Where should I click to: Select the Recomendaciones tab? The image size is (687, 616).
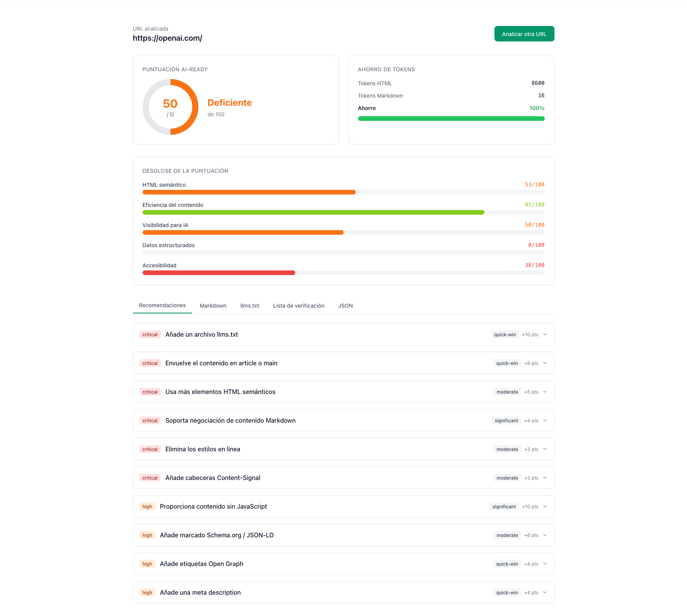click(x=162, y=305)
